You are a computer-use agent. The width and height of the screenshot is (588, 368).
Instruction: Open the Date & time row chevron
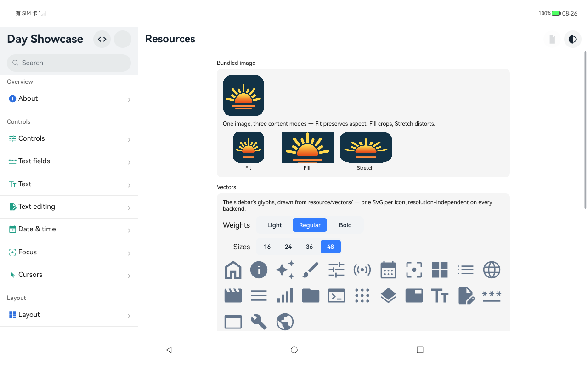coord(129,230)
